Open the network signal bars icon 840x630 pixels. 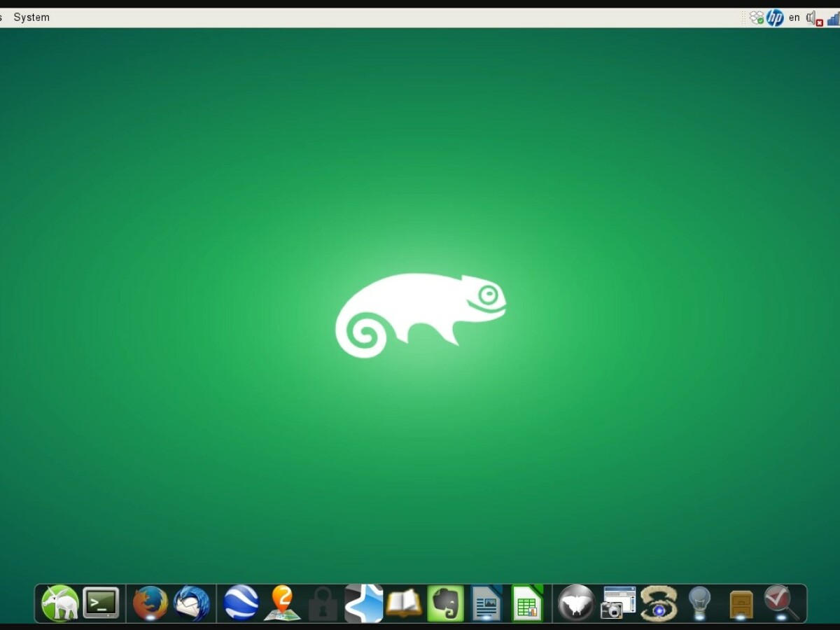coord(834,18)
